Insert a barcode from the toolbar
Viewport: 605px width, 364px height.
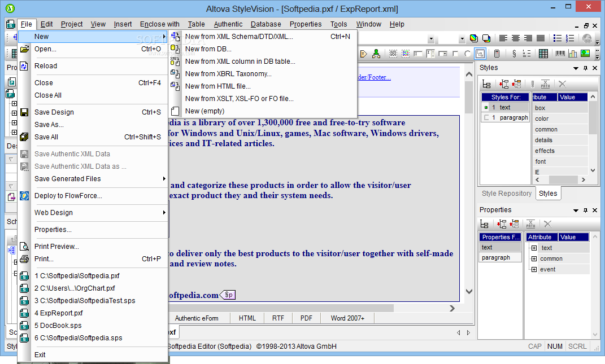pyautogui.click(x=560, y=54)
